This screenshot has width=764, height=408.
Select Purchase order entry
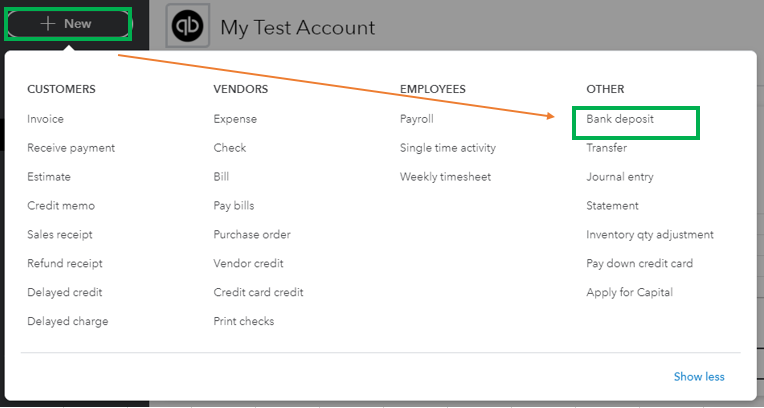[x=252, y=234]
